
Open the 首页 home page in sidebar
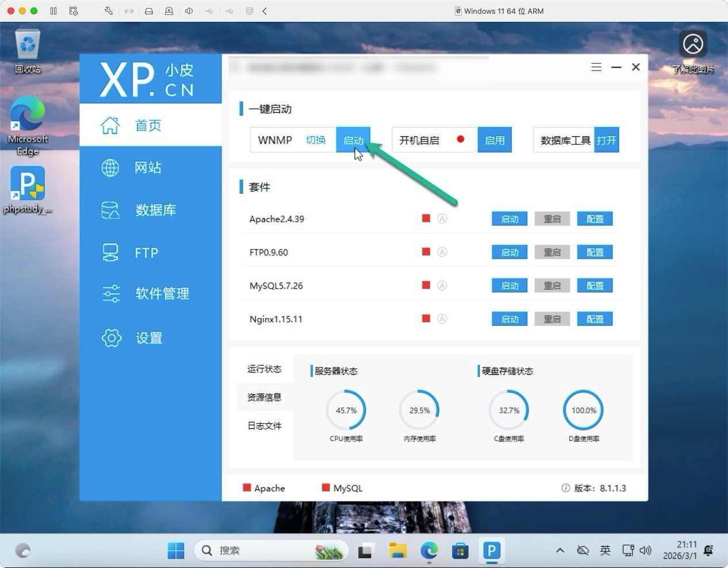coord(150,125)
